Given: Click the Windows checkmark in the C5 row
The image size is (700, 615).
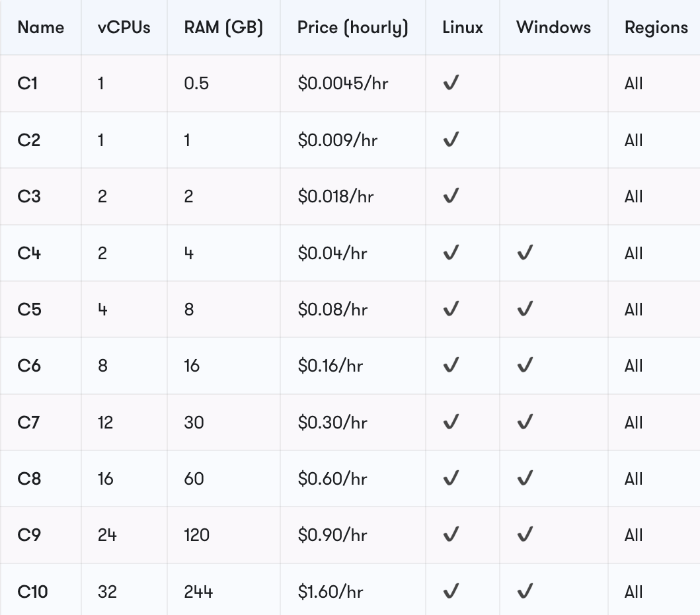Looking at the screenshot, I should [525, 309].
